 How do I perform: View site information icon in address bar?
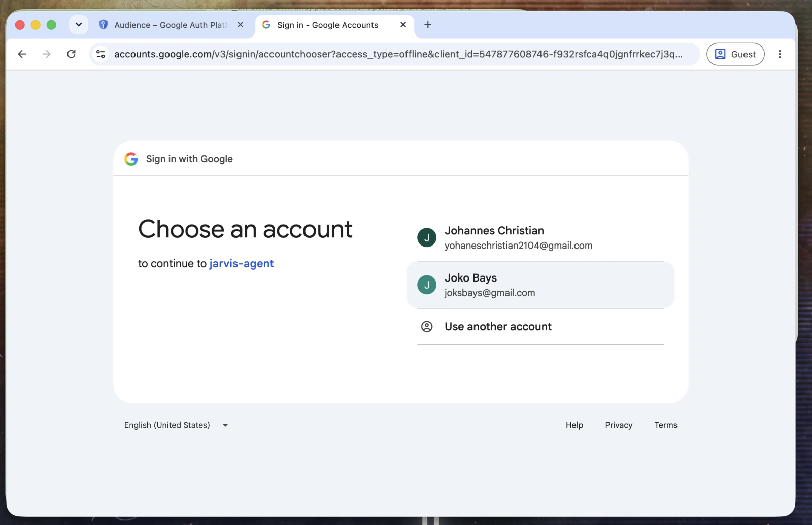pos(101,54)
